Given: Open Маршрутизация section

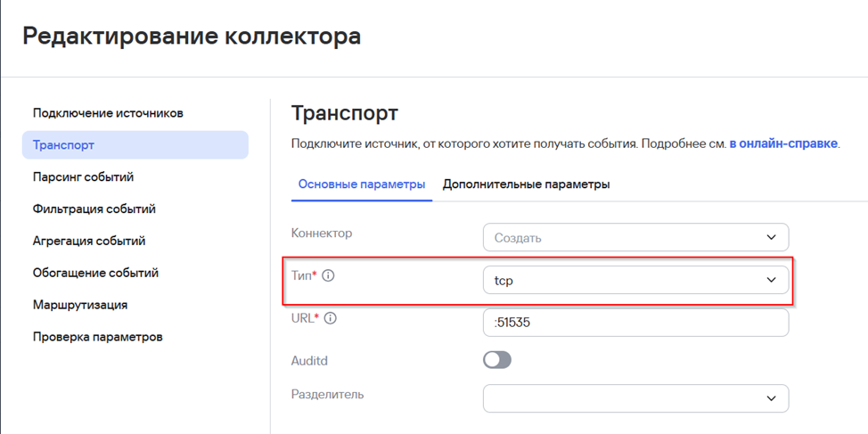Looking at the screenshot, I should point(80,305).
